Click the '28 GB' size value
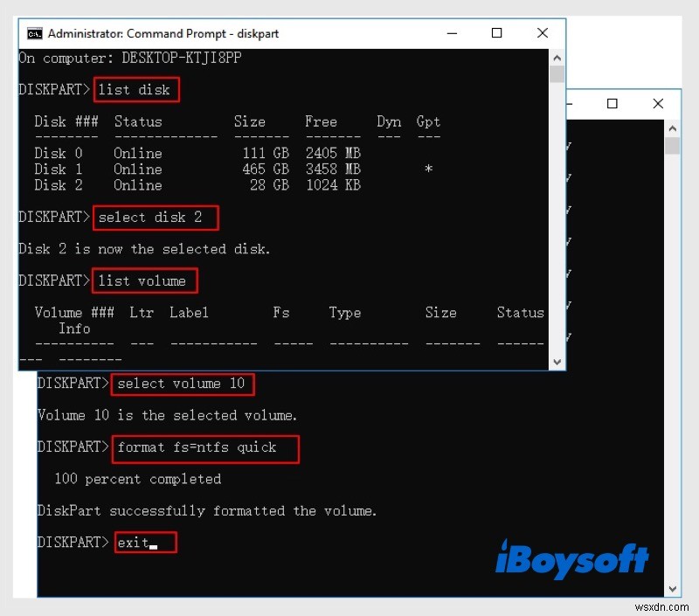Image resolution: width=699 pixels, height=616 pixels. point(269,185)
